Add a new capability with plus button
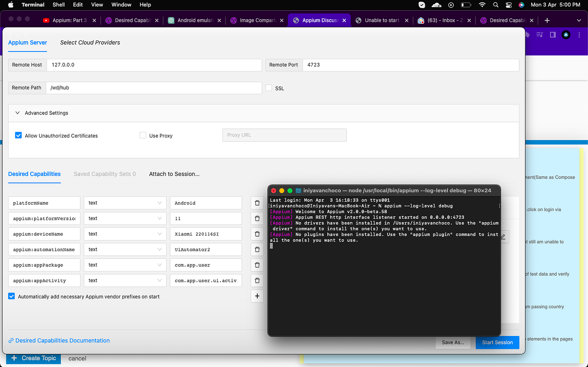 [257, 296]
